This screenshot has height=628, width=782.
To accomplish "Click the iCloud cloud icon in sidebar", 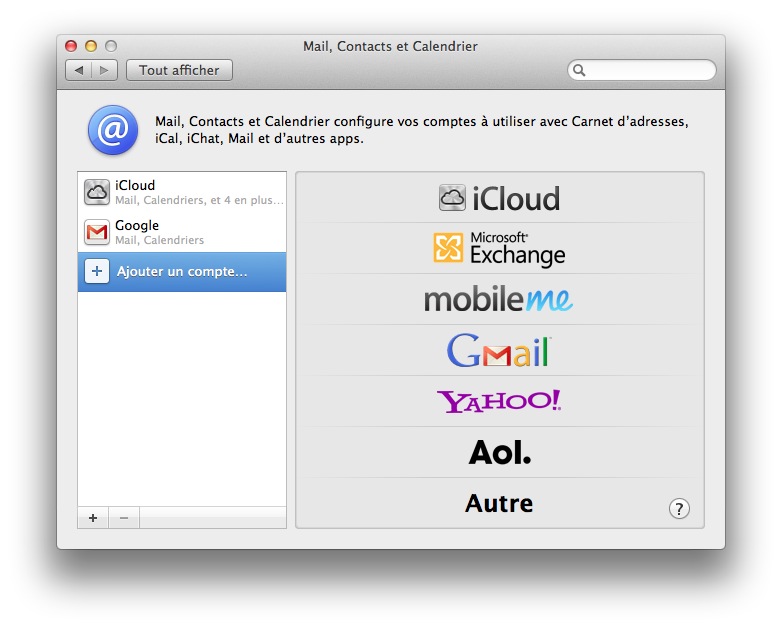I will pyautogui.click(x=97, y=192).
